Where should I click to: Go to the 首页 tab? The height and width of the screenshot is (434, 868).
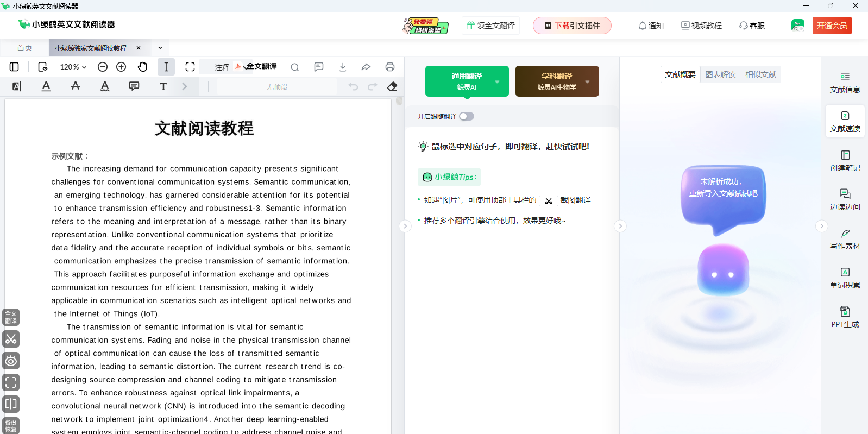[24, 48]
